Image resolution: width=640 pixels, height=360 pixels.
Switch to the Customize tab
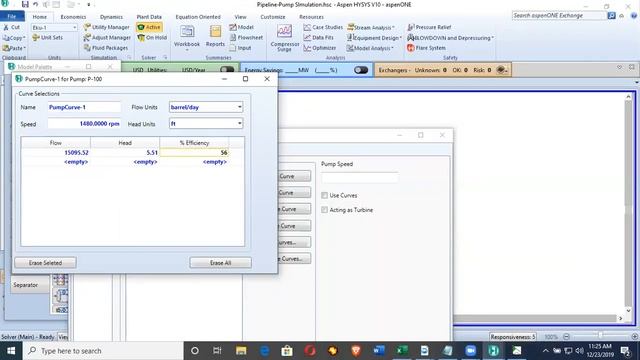pos(273,17)
